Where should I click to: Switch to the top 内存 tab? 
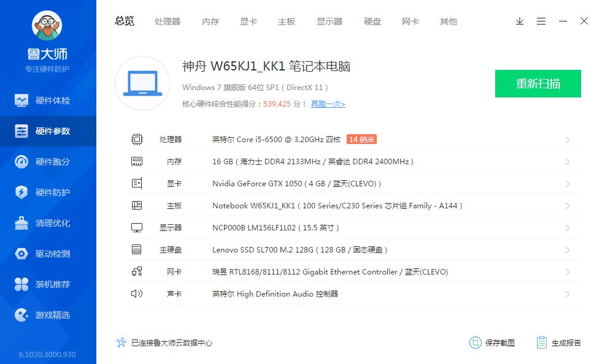tap(210, 21)
